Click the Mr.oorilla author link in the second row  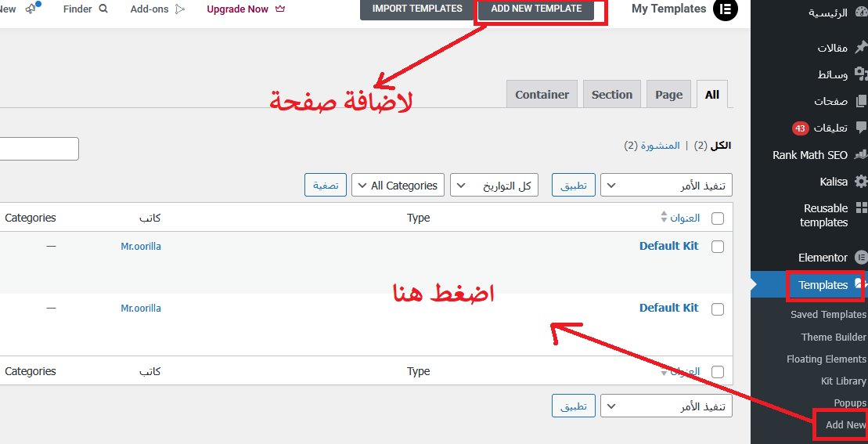tap(141, 308)
